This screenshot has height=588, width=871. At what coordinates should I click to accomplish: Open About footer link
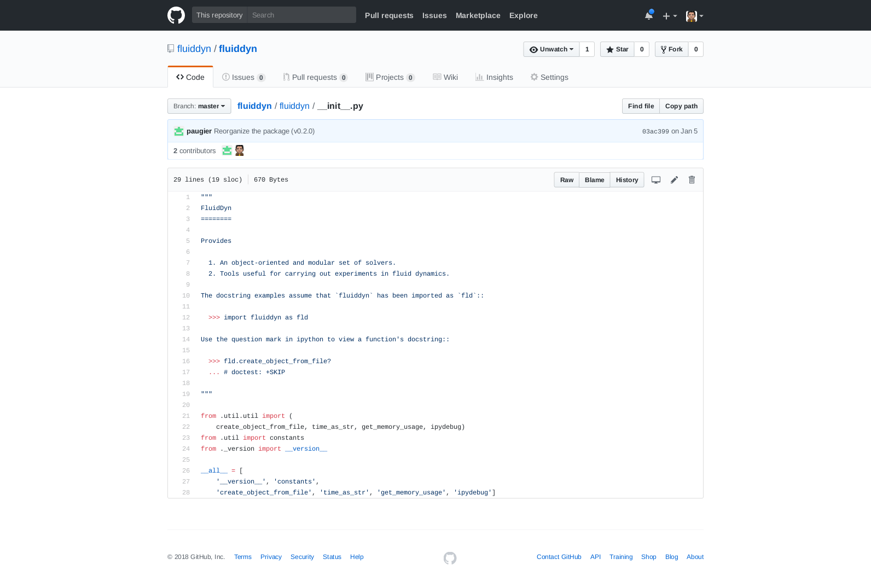[695, 557]
